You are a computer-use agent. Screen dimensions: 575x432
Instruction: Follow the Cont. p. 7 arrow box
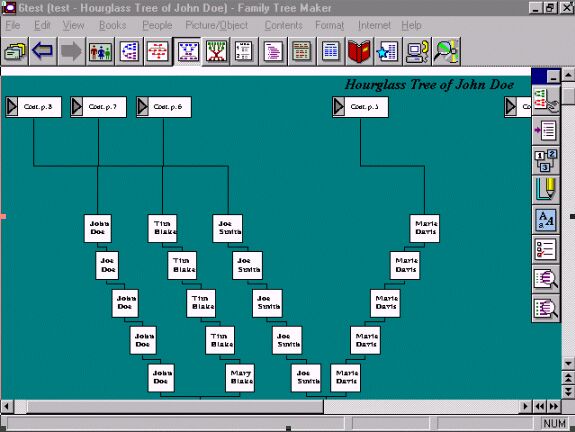coord(98,107)
